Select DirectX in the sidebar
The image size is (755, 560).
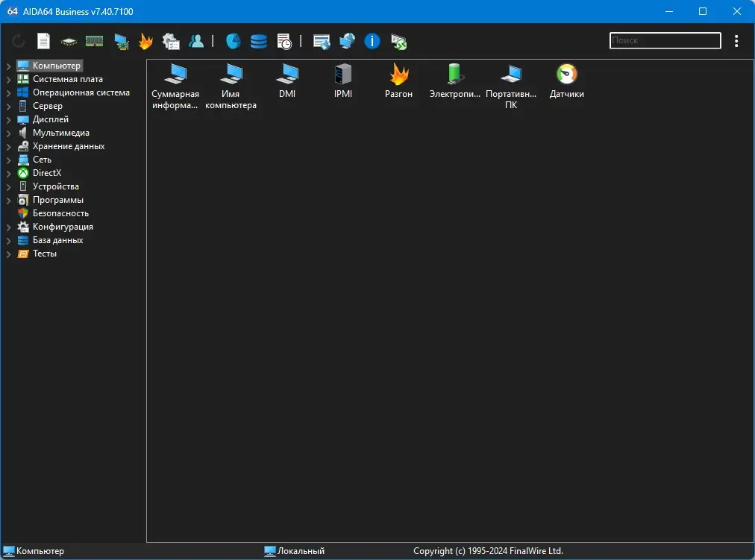(48, 173)
